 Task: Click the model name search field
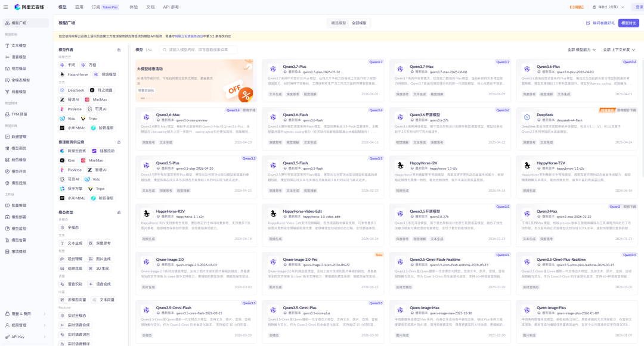[x=198, y=50]
